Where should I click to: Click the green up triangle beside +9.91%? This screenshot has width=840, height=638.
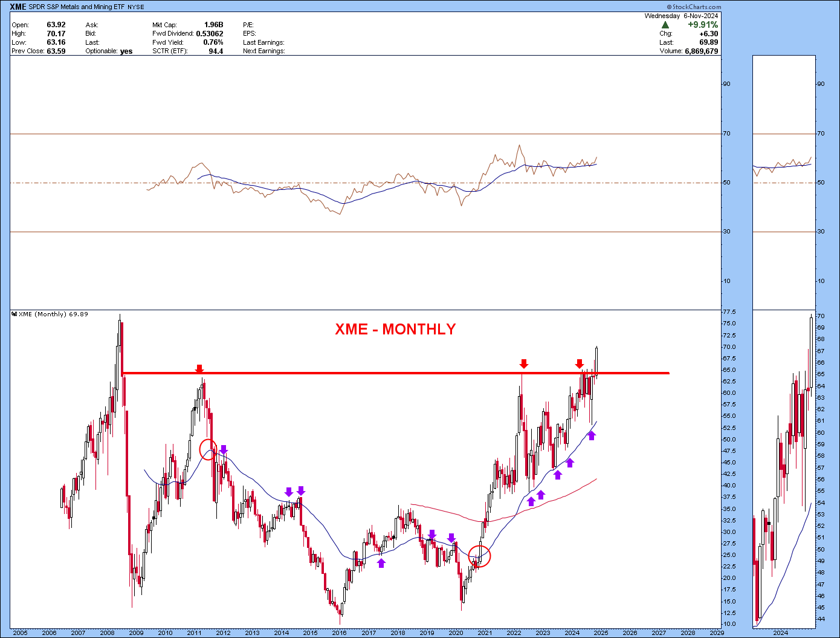[x=665, y=25]
